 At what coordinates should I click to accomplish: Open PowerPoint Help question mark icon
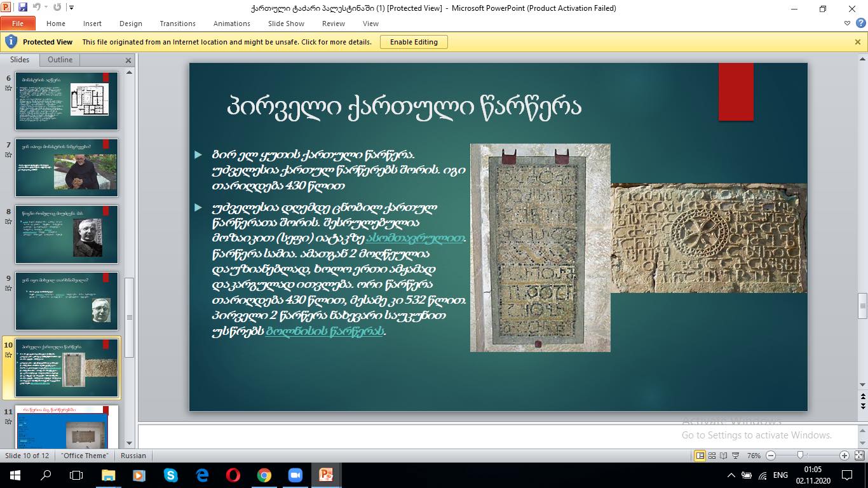tap(860, 23)
